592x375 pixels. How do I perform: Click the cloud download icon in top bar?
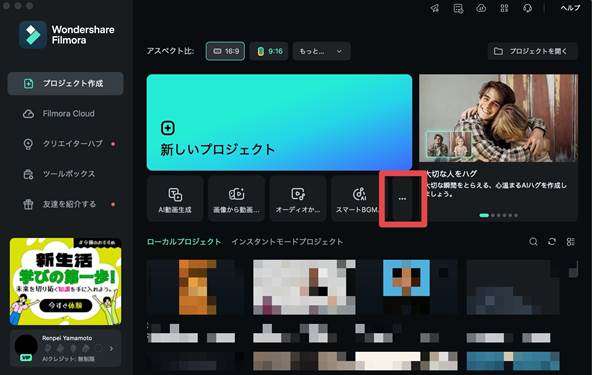[x=481, y=8]
